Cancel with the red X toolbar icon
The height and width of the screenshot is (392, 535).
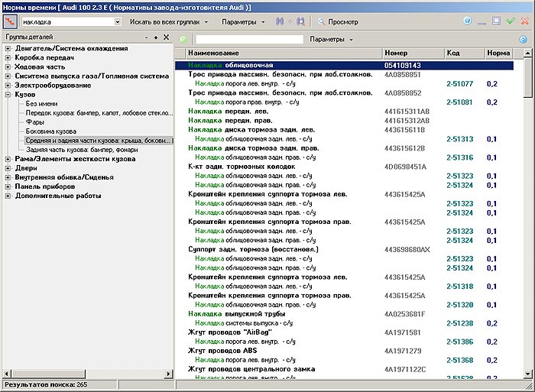(525, 21)
